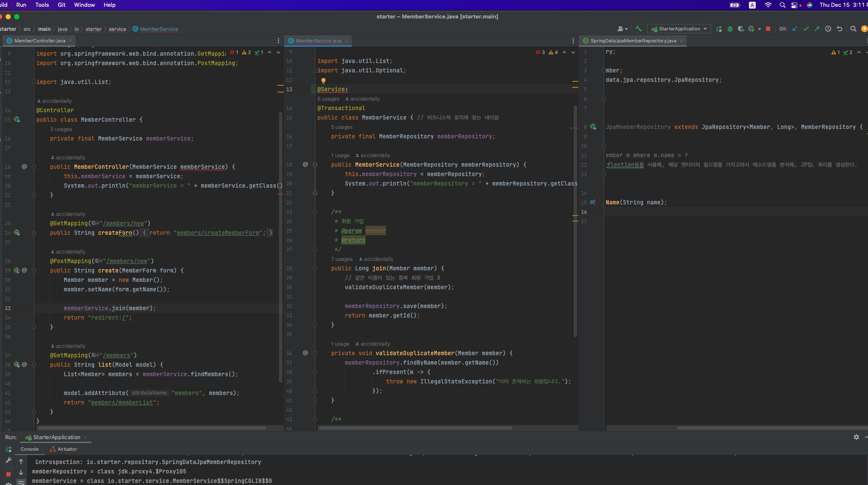This screenshot has width=868, height=485.
Task: Open Run panel settings gear
Action: [856, 437]
